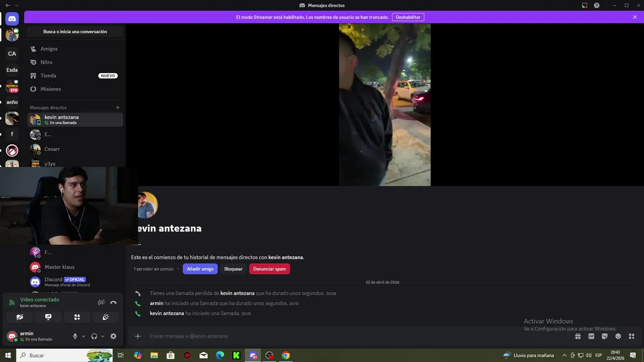644x362 pixels.
Task: Click Busca o inicia una conversación
Action: [x=75, y=32]
